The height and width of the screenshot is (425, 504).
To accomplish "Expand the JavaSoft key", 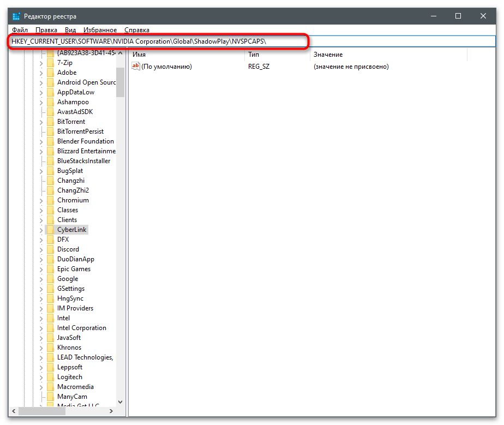I will pyautogui.click(x=41, y=338).
